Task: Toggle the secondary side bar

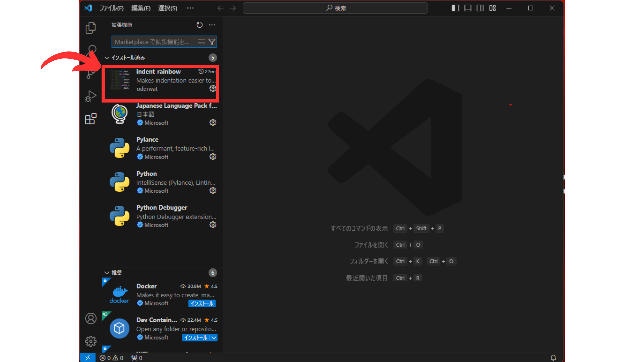Action: point(480,8)
